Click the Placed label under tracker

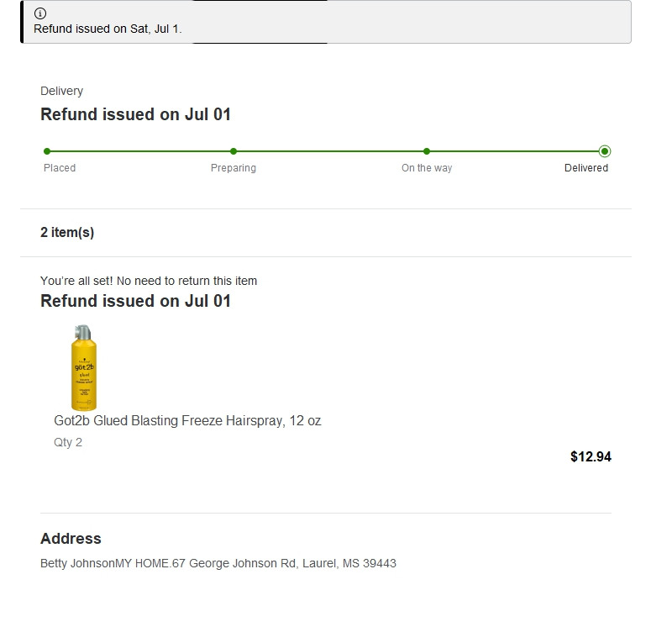coord(60,168)
